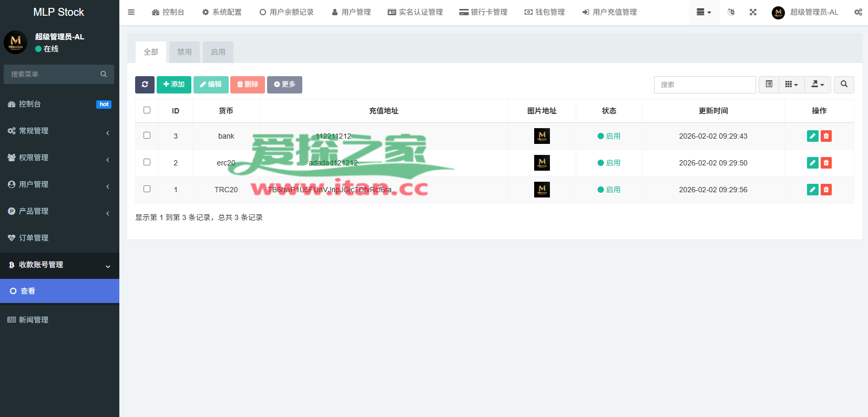Click the 更多 more button
Image resolution: width=868 pixels, height=417 pixels.
(284, 85)
